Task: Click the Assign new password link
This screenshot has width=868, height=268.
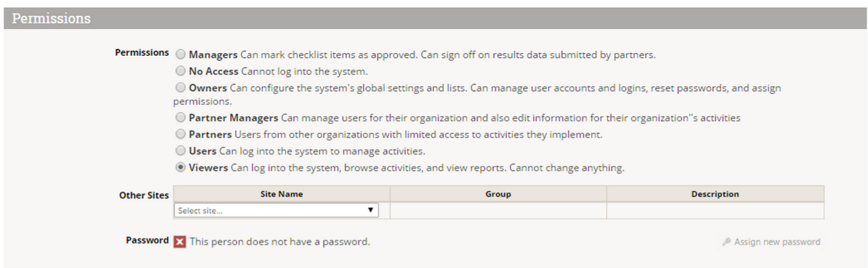Action: (x=777, y=242)
